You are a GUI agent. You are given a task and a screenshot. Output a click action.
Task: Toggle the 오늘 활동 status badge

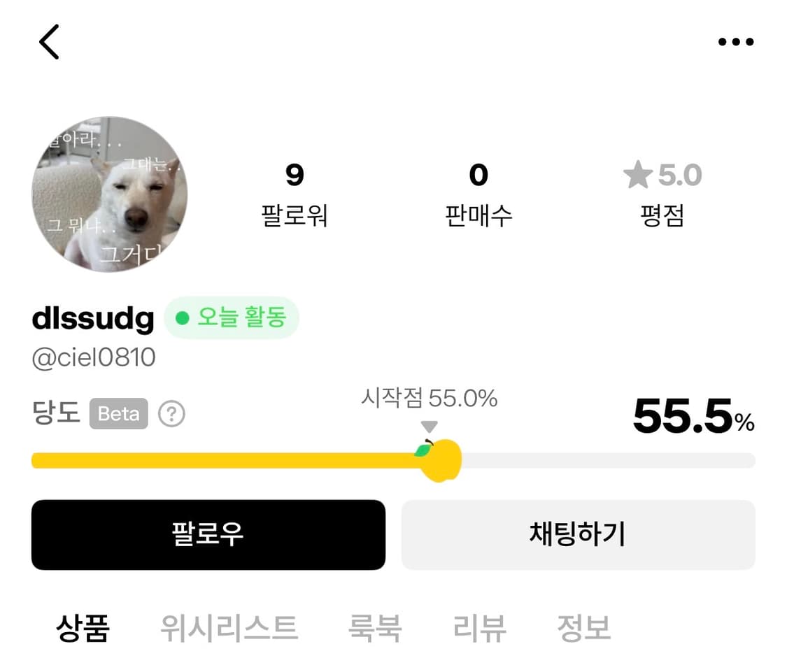[x=231, y=318]
